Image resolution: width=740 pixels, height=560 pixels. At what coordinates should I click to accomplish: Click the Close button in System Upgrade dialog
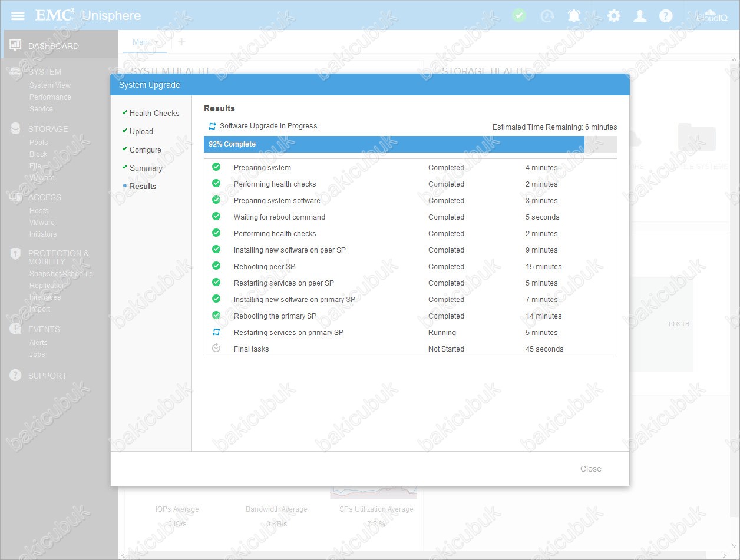click(591, 469)
